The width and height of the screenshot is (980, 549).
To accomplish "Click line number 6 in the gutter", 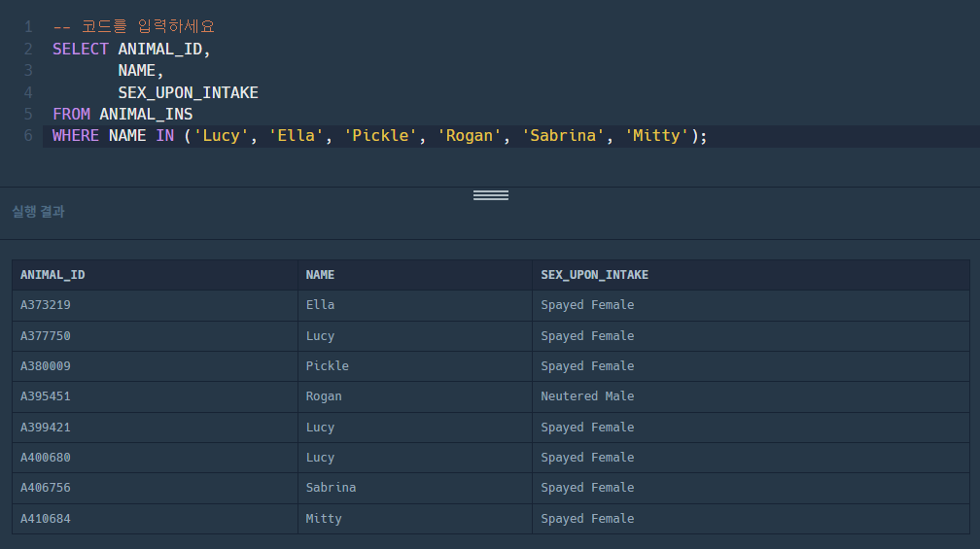I will (28, 135).
